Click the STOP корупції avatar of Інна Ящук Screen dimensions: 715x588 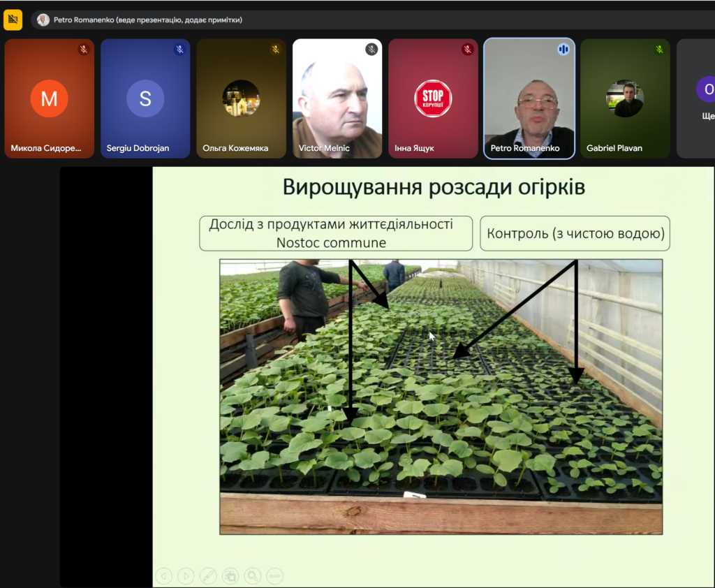tap(433, 98)
